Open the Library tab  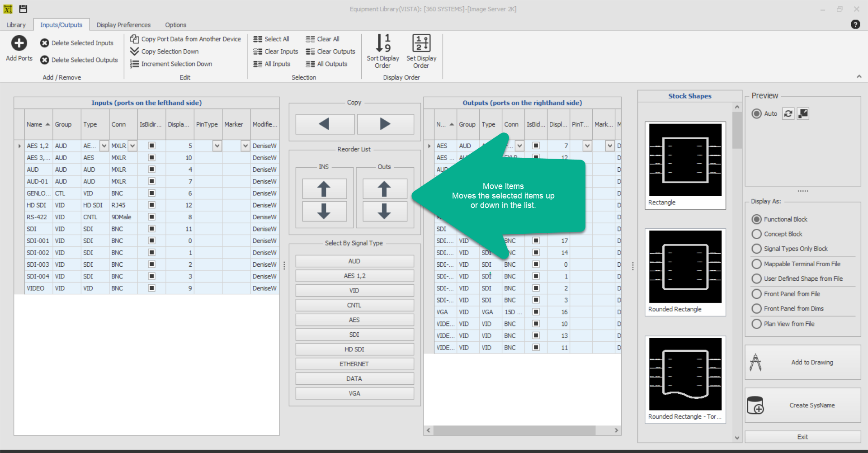click(x=16, y=25)
